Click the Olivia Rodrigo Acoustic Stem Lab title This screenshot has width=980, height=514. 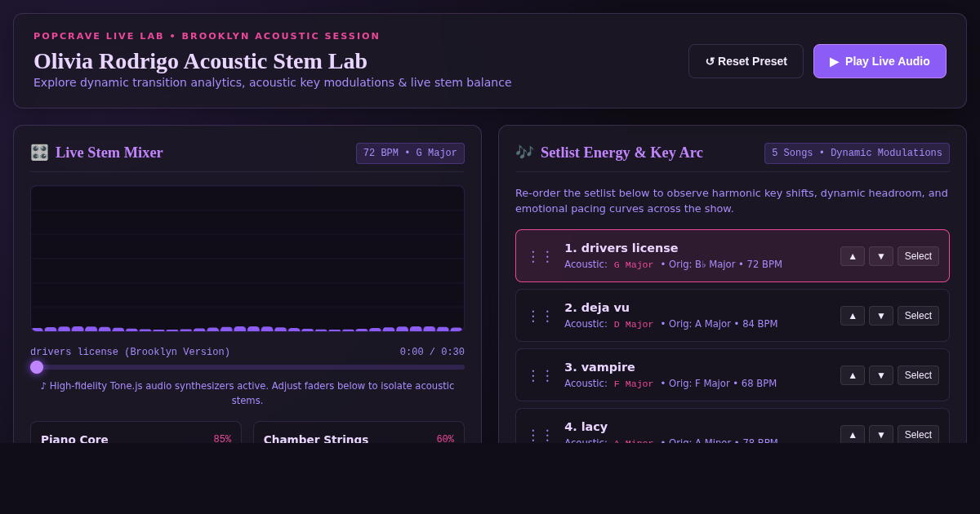[200, 61]
